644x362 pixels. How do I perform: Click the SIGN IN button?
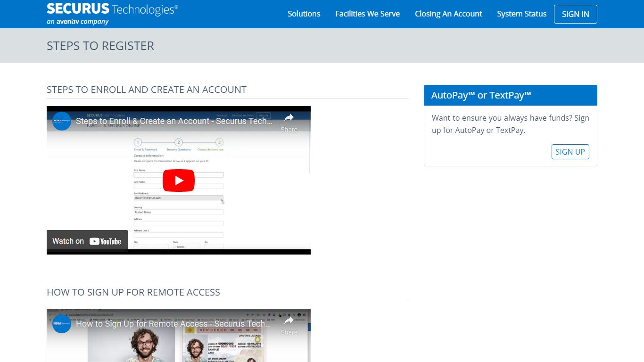click(x=575, y=14)
